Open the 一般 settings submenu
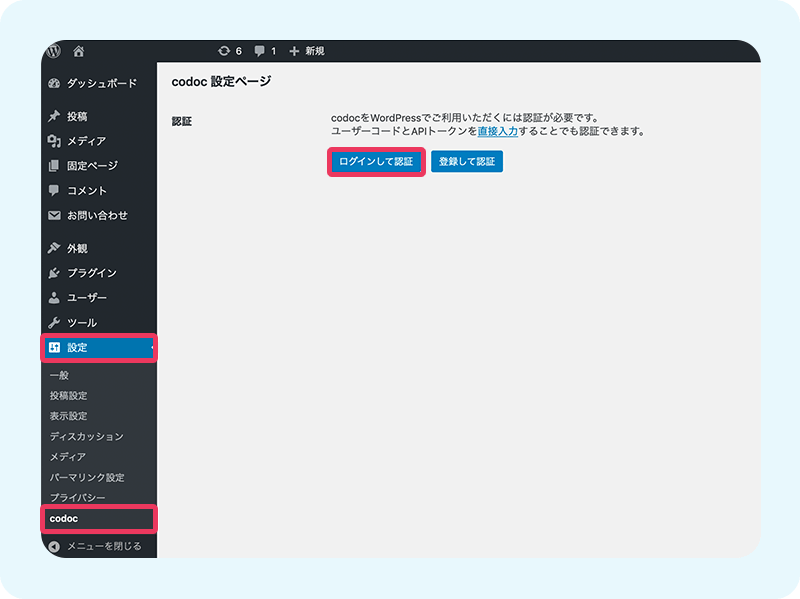800x599 pixels. pyautogui.click(x=59, y=375)
